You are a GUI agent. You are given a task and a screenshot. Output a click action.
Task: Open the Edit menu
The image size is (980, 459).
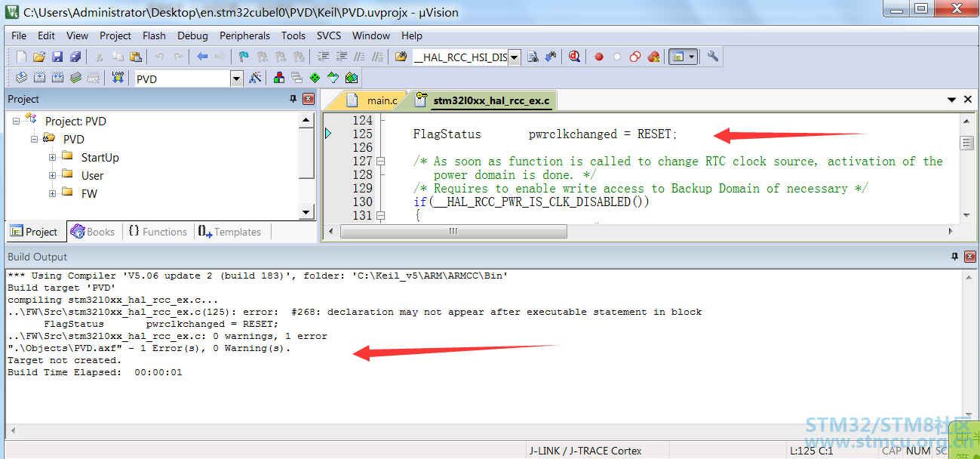coord(46,35)
